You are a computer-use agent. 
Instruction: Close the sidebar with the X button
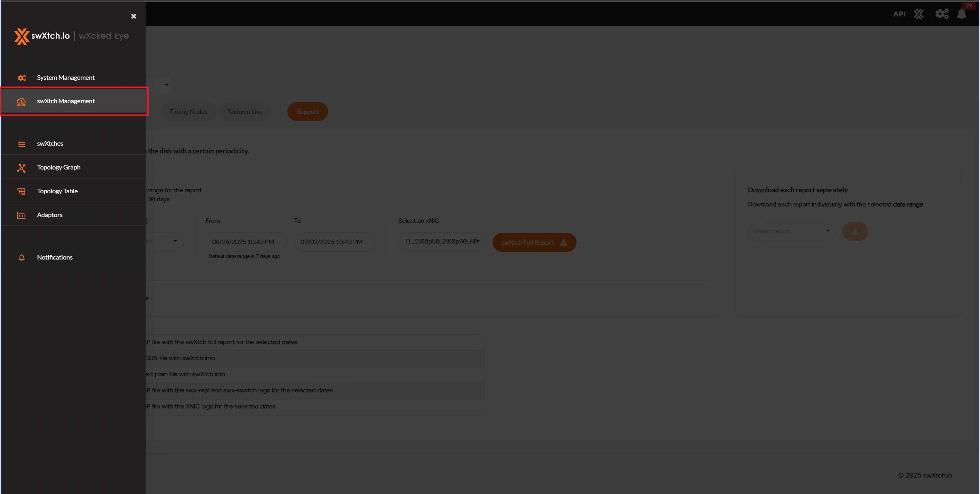134,16
